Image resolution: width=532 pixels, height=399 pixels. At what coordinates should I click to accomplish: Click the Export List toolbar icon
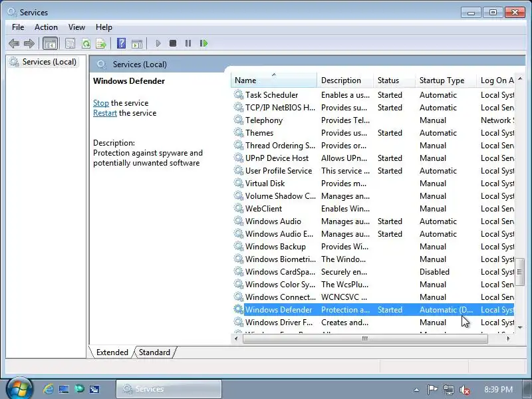[101, 43]
